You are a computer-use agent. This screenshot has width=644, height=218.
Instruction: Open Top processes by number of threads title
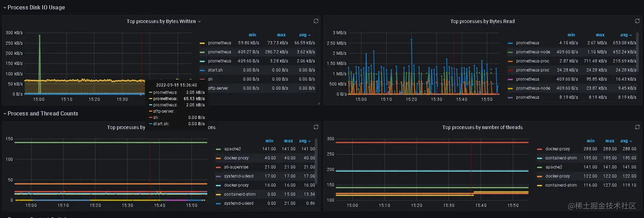(482, 127)
